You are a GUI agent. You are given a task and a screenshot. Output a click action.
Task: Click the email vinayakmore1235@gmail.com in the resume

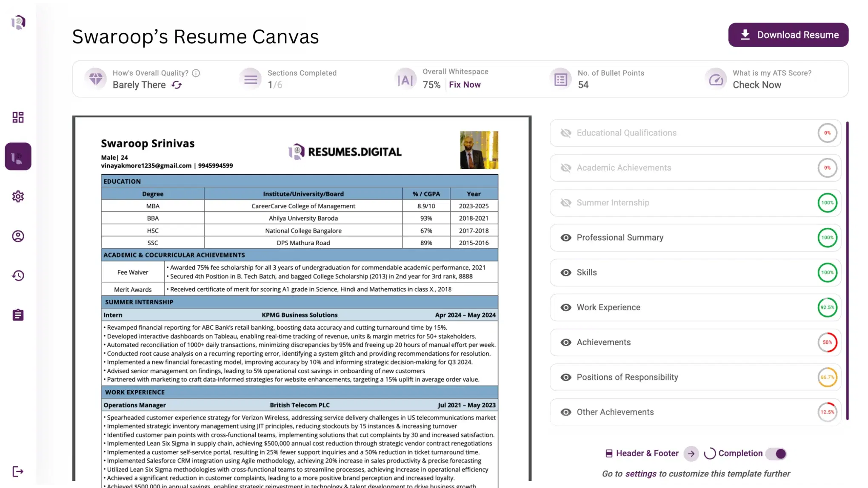pos(146,166)
